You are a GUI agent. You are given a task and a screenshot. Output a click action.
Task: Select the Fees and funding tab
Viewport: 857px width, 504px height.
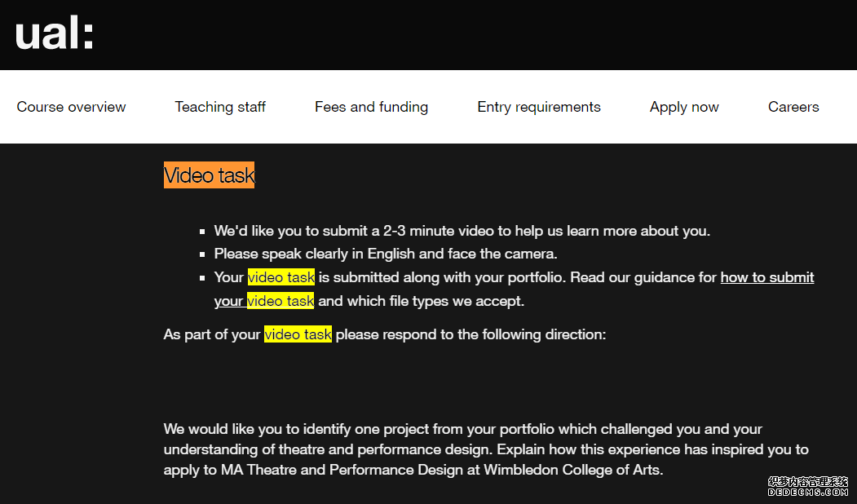pos(371,107)
